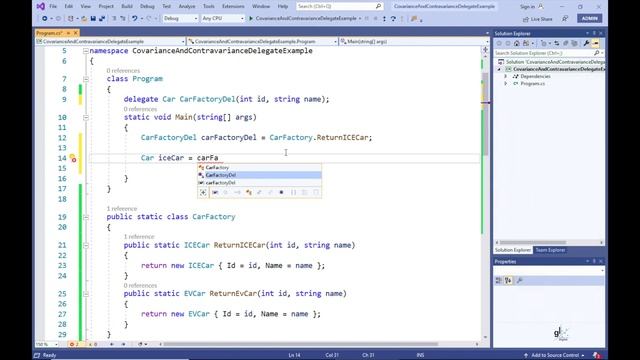Click the editor horizontal scrollbar

pos(300,344)
